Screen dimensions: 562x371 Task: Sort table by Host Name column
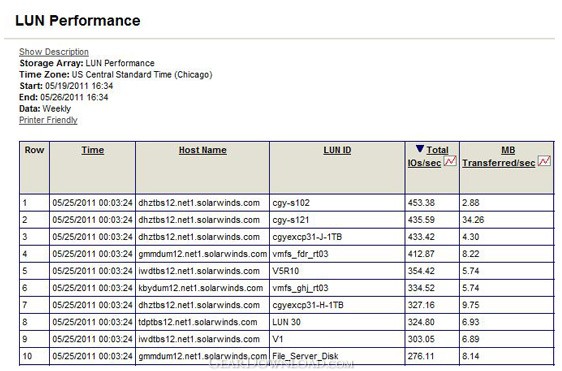click(x=203, y=150)
